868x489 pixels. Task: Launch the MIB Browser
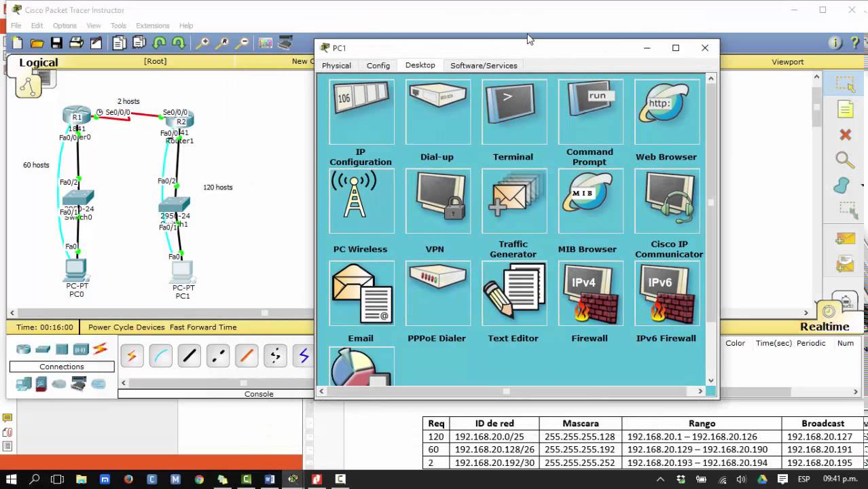point(590,202)
